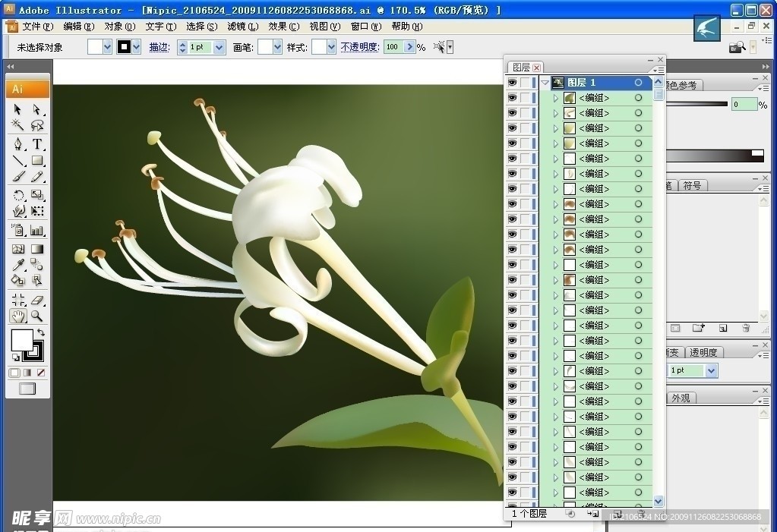777x532 pixels.
Task: Click the white Fill color swatch in toolbox
Action: (x=21, y=339)
